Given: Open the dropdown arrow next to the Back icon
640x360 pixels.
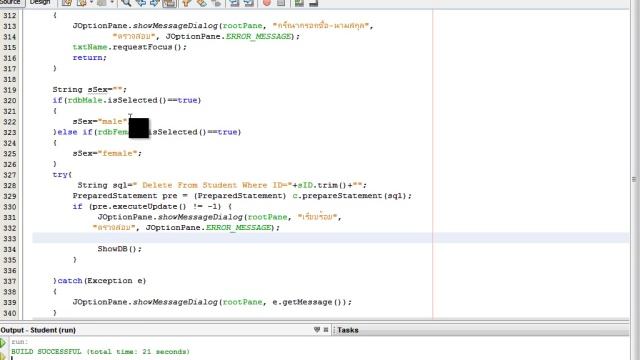Looking at the screenshot, I should pos(90,2).
